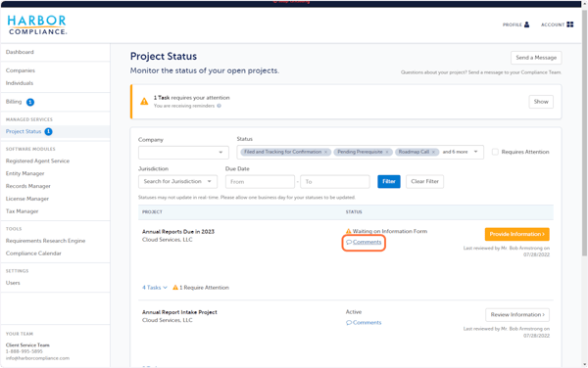Screen dimensions: 588x368
Task: Click the Harbor Compliance logo
Action: pyautogui.click(x=37, y=25)
